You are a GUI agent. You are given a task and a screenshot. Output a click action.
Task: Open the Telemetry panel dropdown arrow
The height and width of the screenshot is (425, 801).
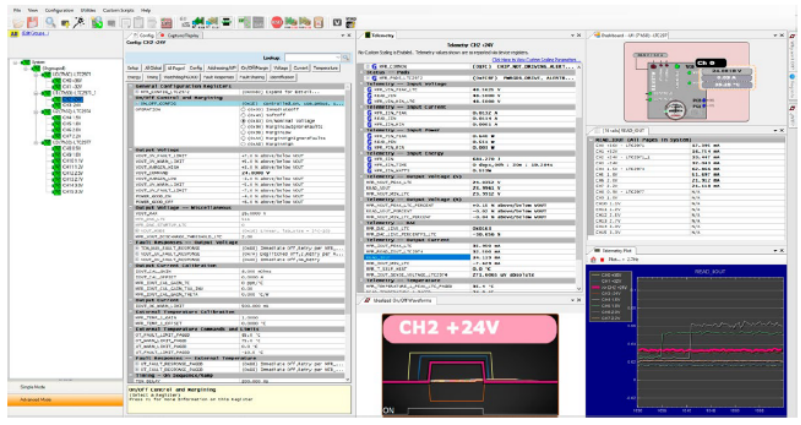[573, 35]
